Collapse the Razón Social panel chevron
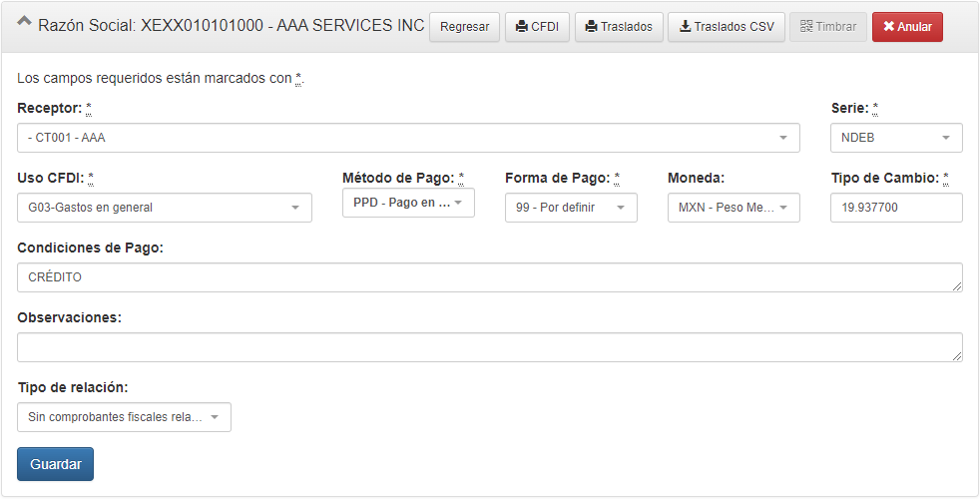The image size is (980, 499). [25, 25]
